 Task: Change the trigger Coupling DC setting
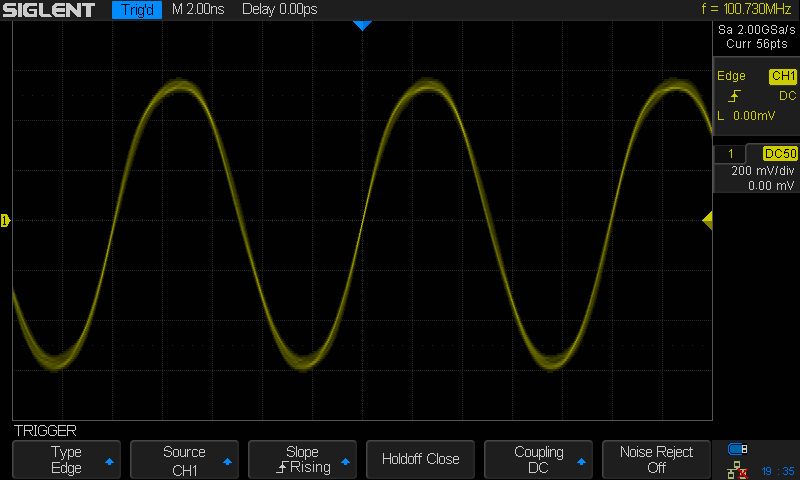[x=538, y=460]
